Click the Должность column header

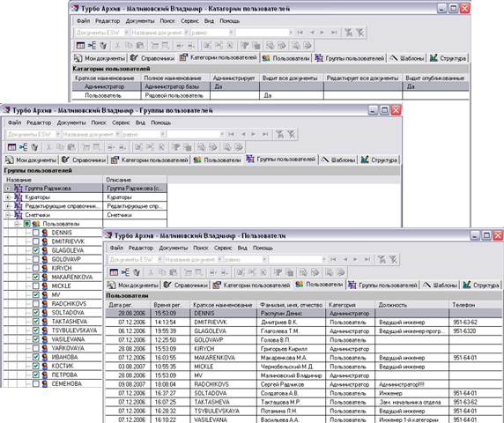point(411,305)
